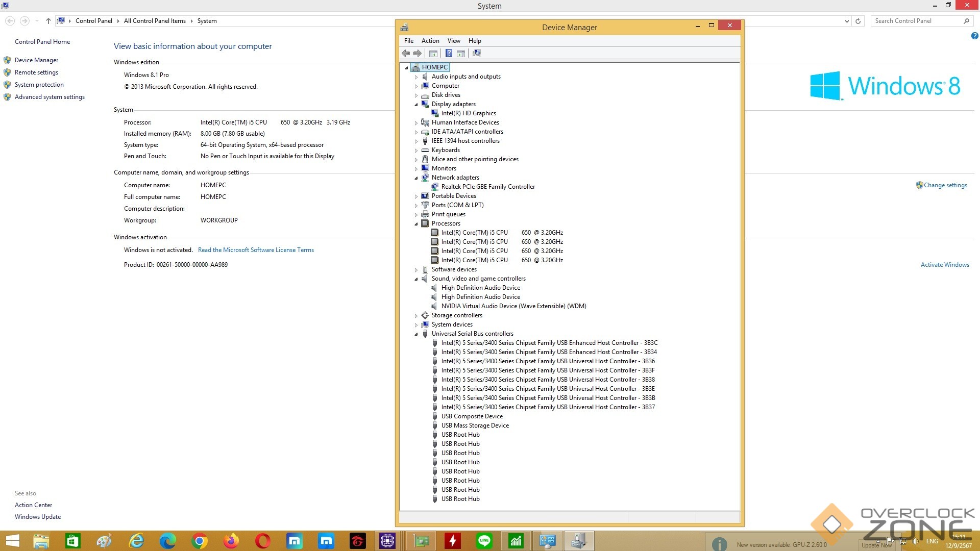Screen dimensions: 980x551
Task: Expand the Storage controllers node
Action: [x=416, y=316]
